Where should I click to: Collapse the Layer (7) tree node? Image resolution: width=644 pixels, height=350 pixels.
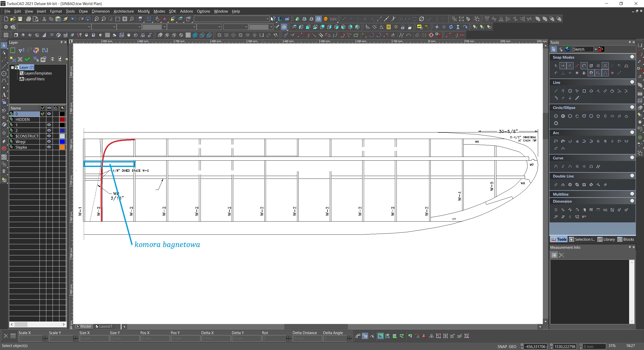tap(12, 67)
